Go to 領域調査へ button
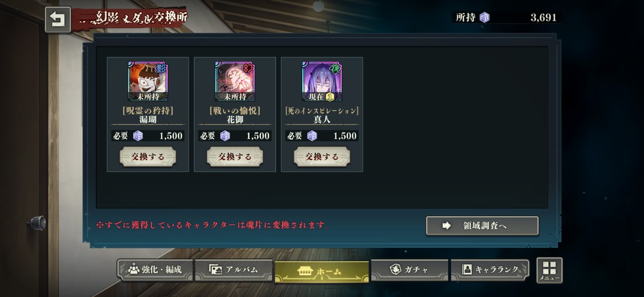Image resolution: width=644 pixels, height=297 pixels. pyautogui.click(x=482, y=225)
